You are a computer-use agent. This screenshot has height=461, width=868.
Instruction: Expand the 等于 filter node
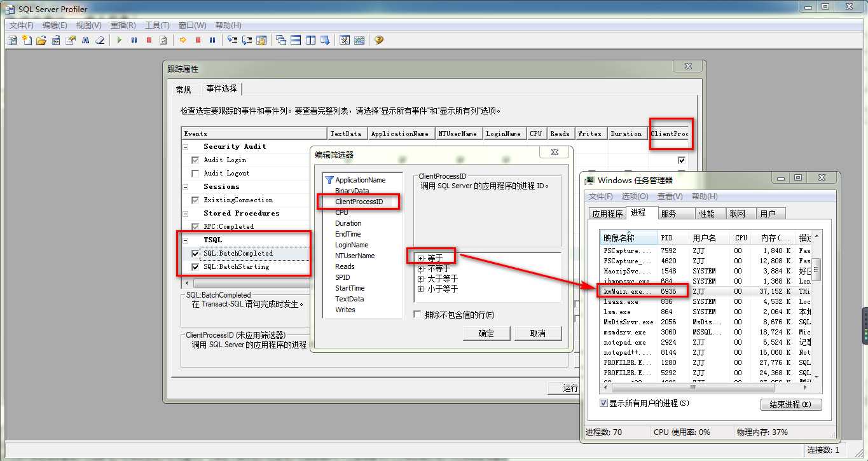421,258
